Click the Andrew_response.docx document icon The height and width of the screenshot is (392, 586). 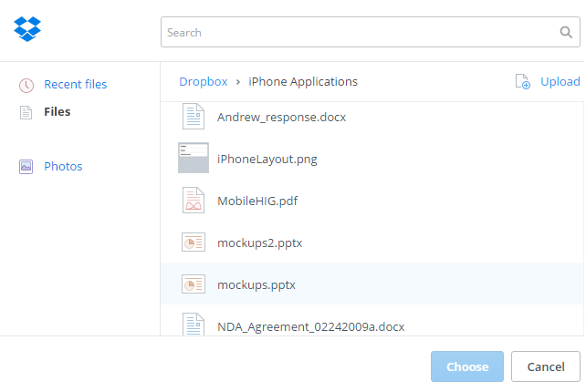coord(194,117)
